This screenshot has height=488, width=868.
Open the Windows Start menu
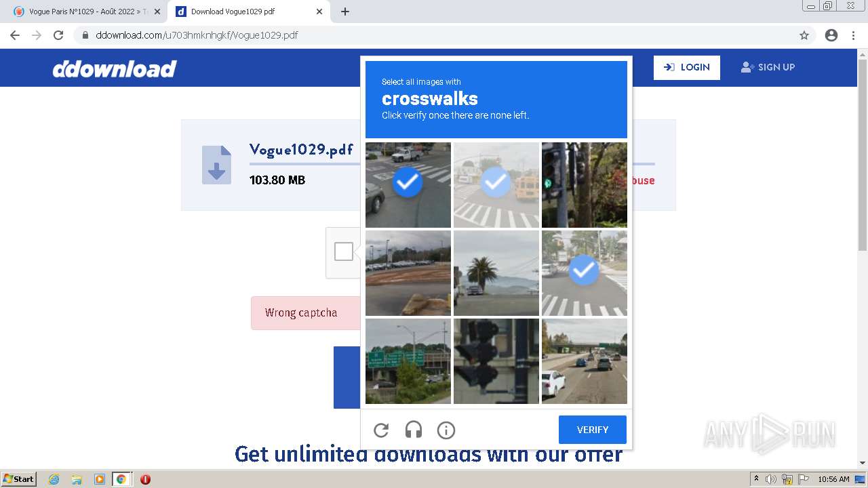(x=19, y=479)
